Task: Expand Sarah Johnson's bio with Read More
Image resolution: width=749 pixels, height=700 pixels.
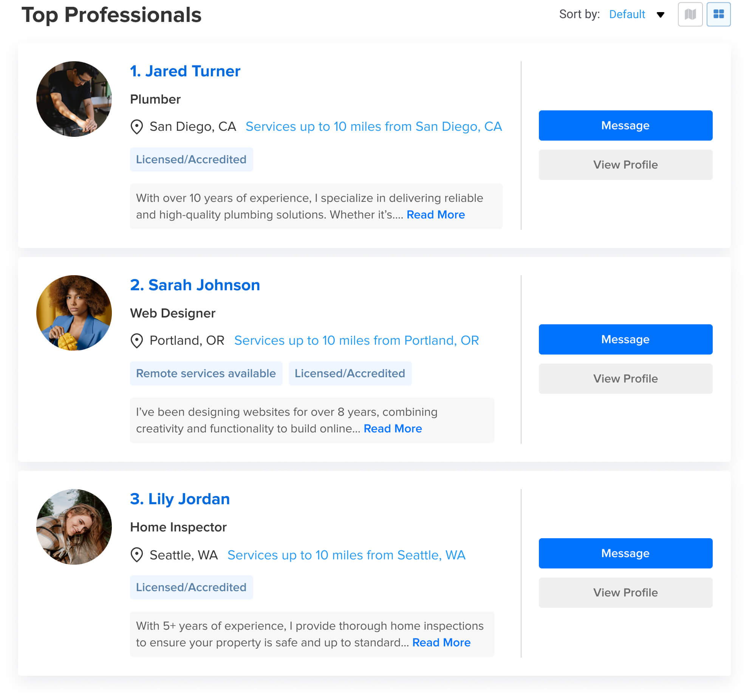Action: click(x=392, y=429)
